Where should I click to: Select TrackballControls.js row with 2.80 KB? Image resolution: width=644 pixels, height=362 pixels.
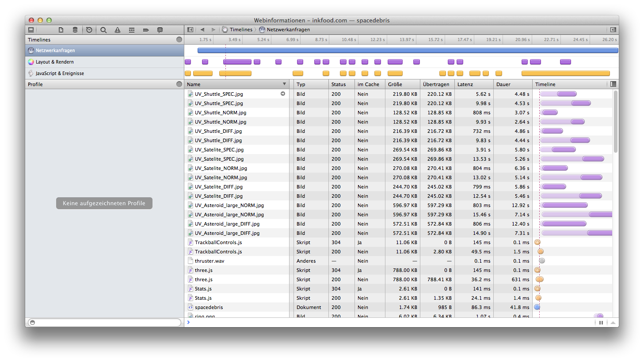pos(398,252)
